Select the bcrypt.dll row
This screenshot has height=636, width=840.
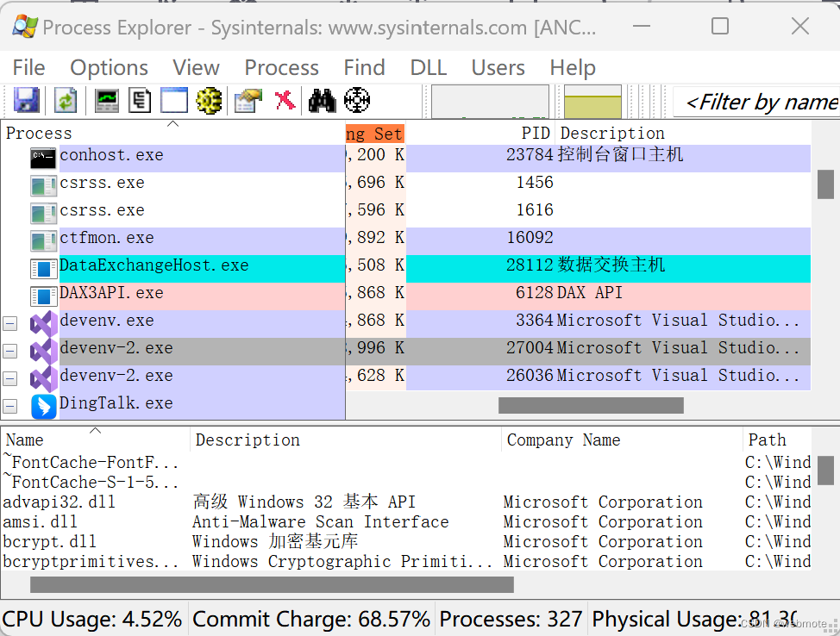tap(406, 542)
